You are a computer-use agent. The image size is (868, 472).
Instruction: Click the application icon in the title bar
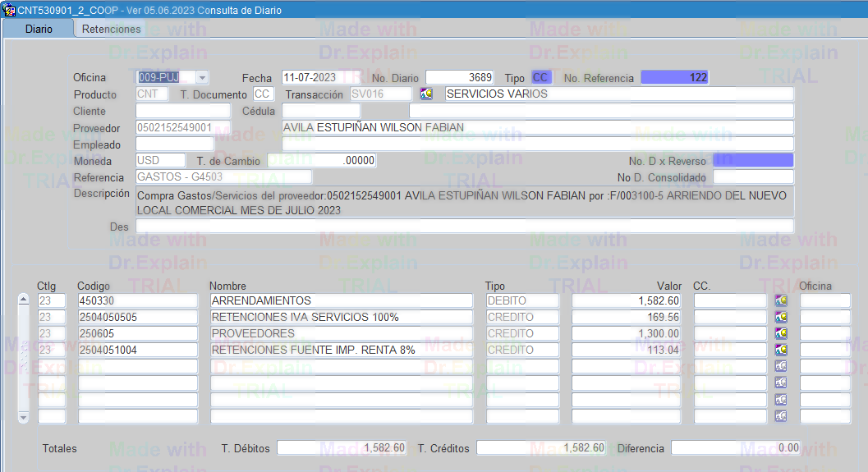coord(9,11)
